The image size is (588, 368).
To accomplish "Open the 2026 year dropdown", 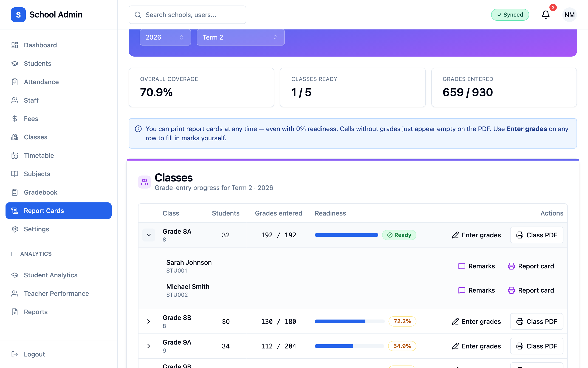I will click(165, 37).
